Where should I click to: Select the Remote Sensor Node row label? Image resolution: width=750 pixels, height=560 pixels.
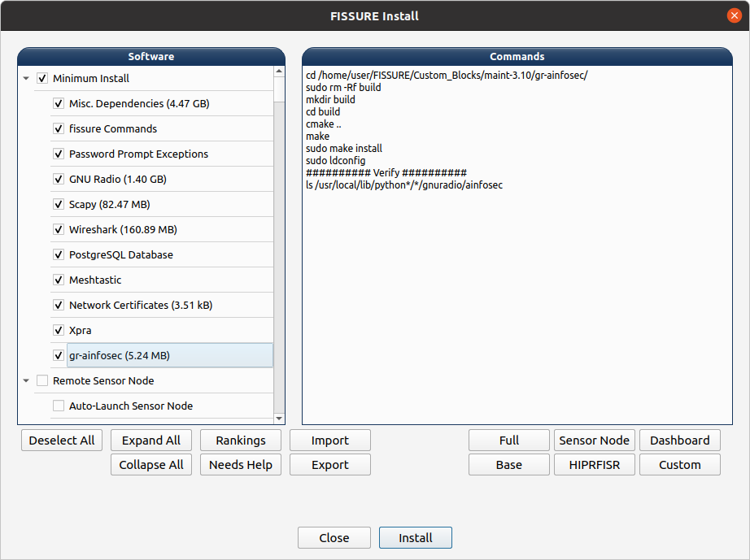tap(103, 381)
